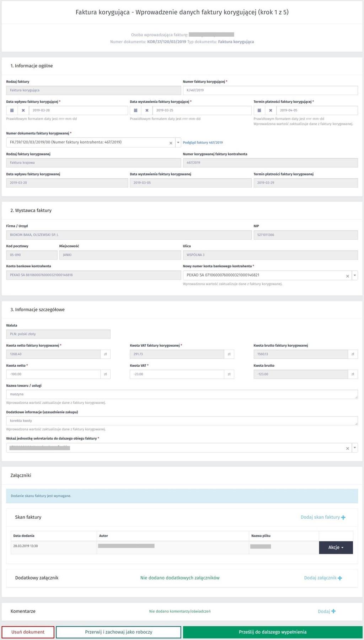Viewport: 364px width, 640px height.
Task: Expand the Numer dokumentu faktury korygowanej dropdown
Action: click(178, 142)
